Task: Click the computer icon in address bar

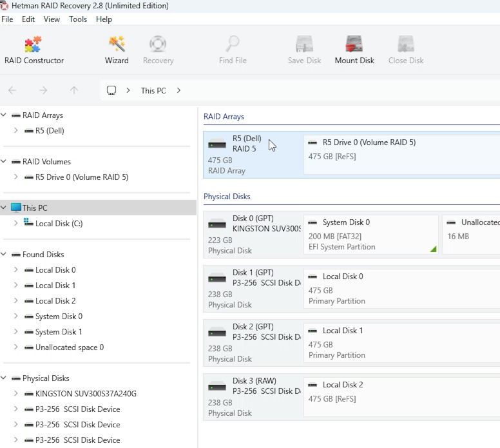Action: [111, 91]
